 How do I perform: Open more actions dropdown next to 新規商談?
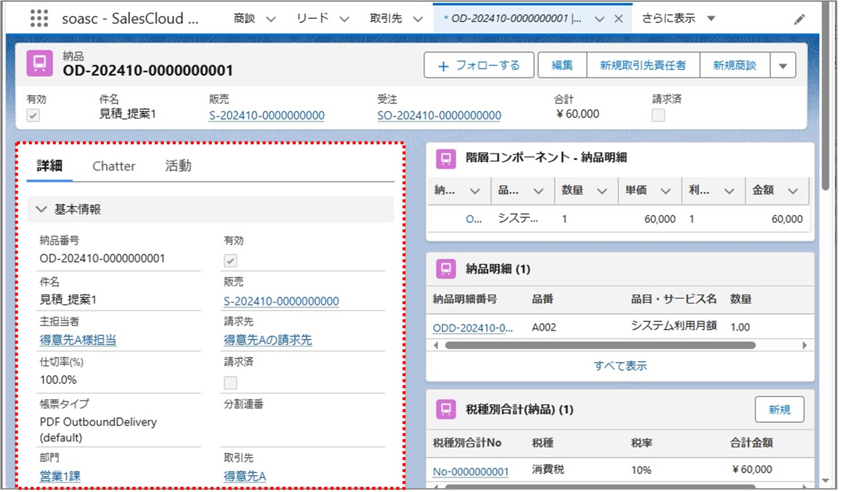[x=783, y=66]
